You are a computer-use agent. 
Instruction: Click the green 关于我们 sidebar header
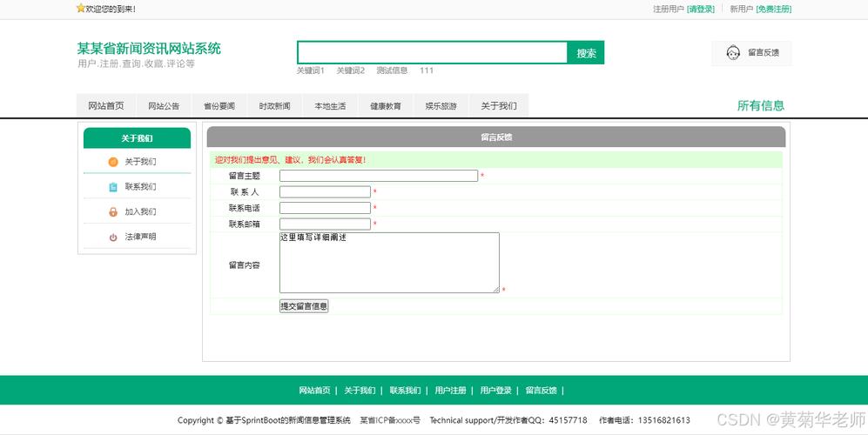point(137,138)
